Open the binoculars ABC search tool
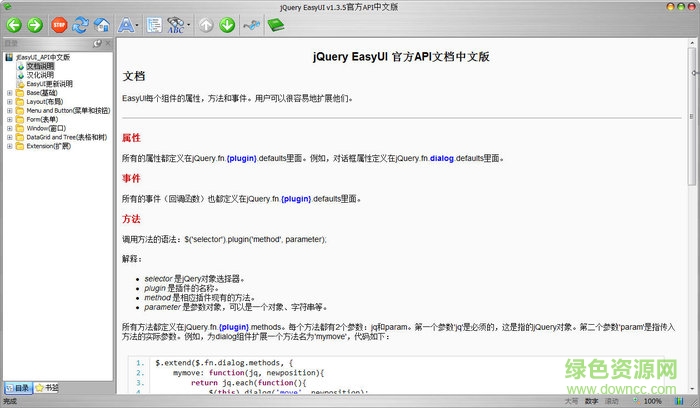The image size is (700, 408). pyautogui.click(x=175, y=25)
